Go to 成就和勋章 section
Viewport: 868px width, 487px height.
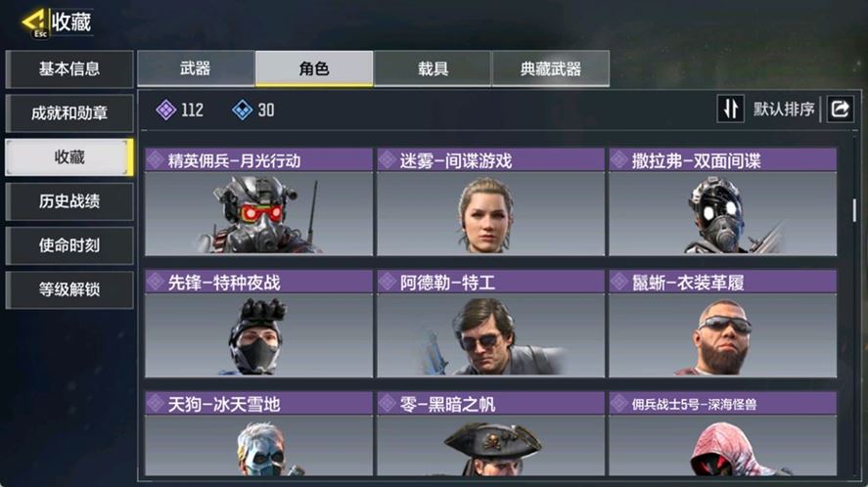(69, 112)
